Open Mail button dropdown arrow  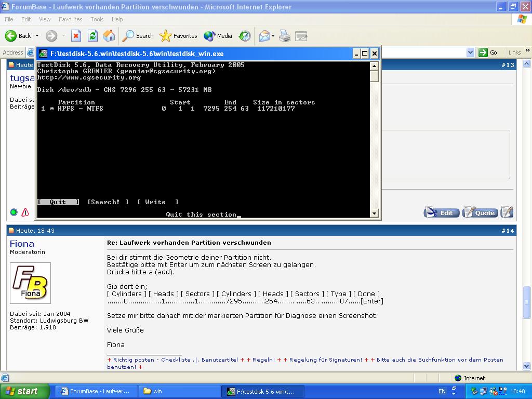point(273,36)
